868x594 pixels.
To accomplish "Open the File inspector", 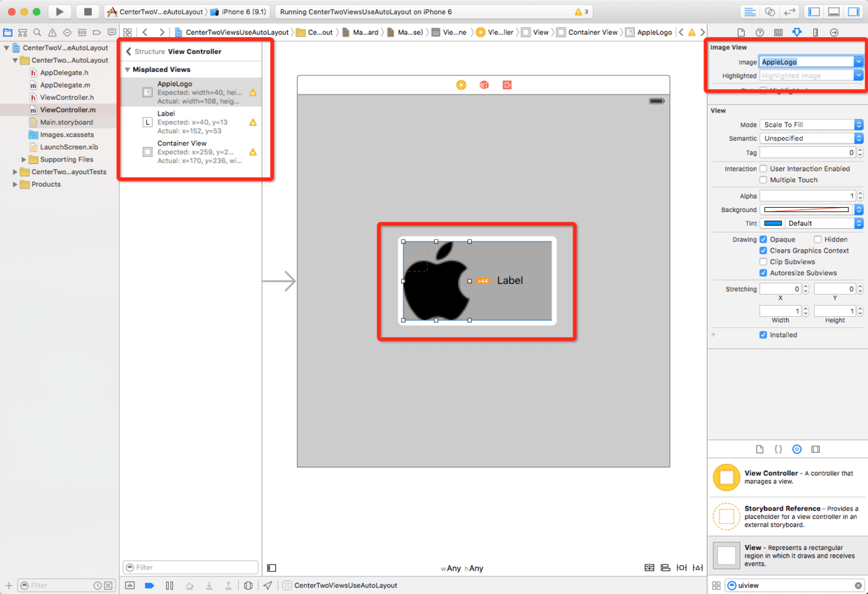I will [741, 32].
